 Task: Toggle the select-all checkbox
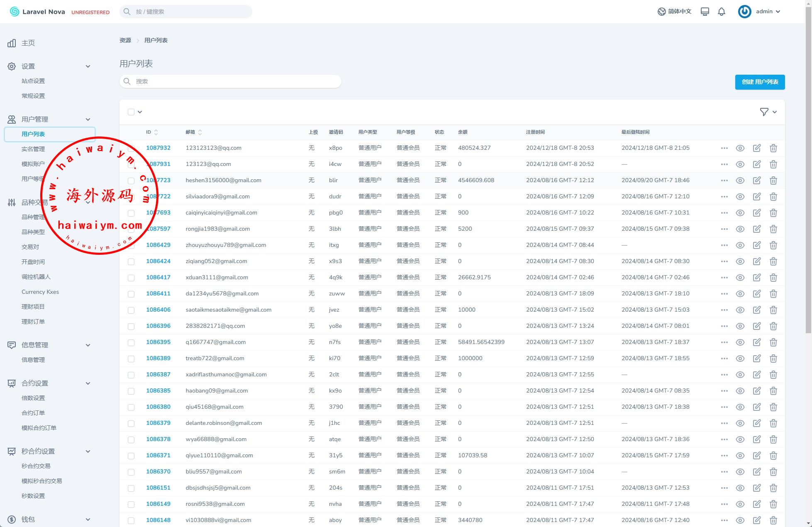131,112
